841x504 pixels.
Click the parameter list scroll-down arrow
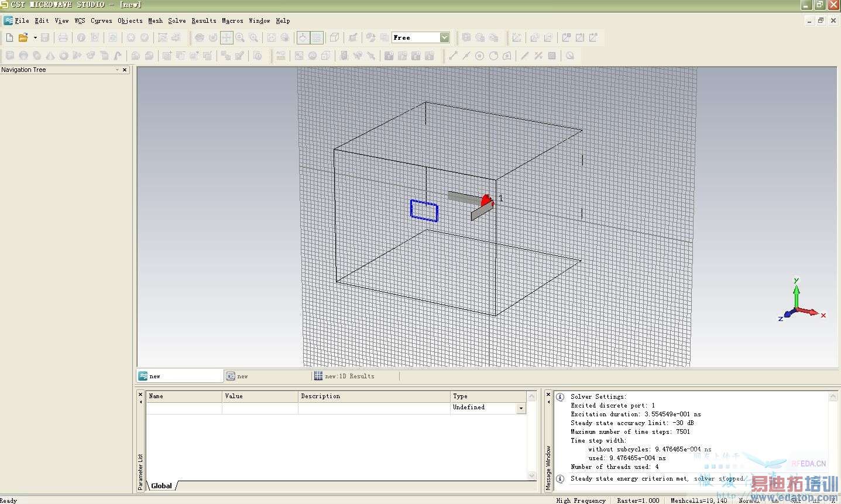[x=532, y=475]
